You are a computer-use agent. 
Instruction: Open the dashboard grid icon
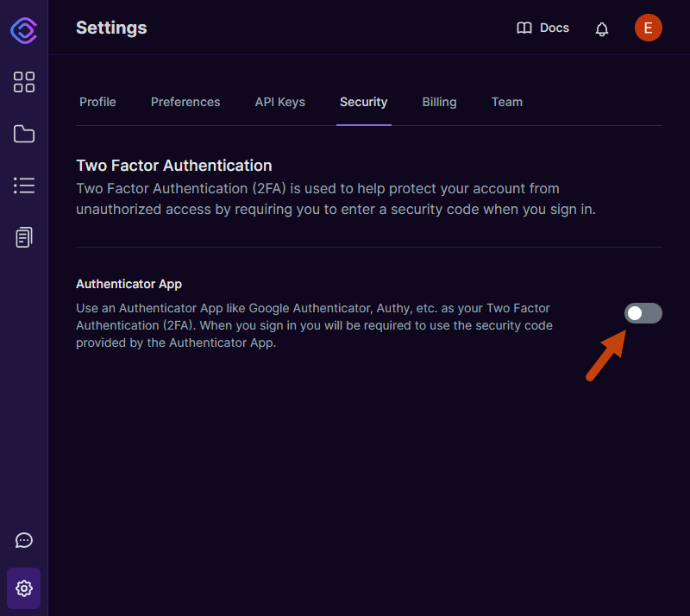tap(24, 82)
